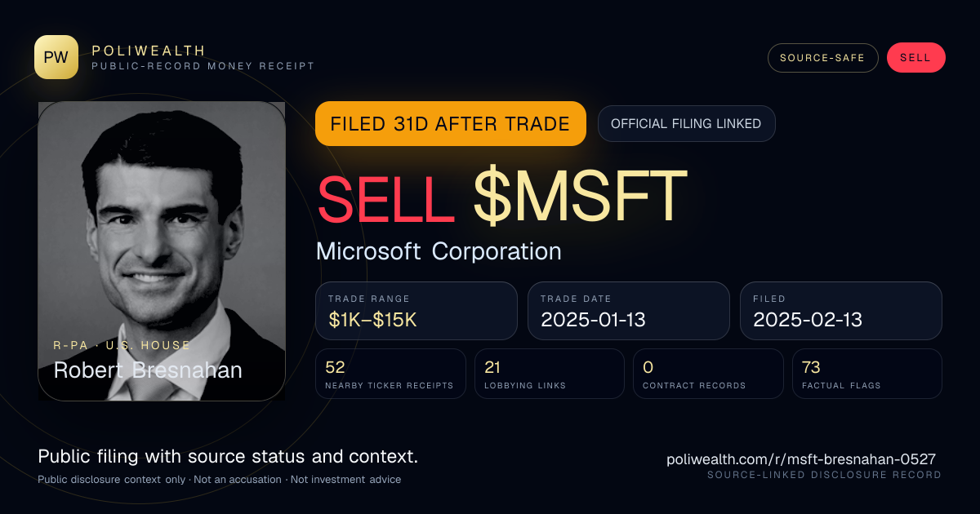Click the FILED 31D AFTER TRADE badge
This screenshot has height=514, width=980.
coord(451,124)
